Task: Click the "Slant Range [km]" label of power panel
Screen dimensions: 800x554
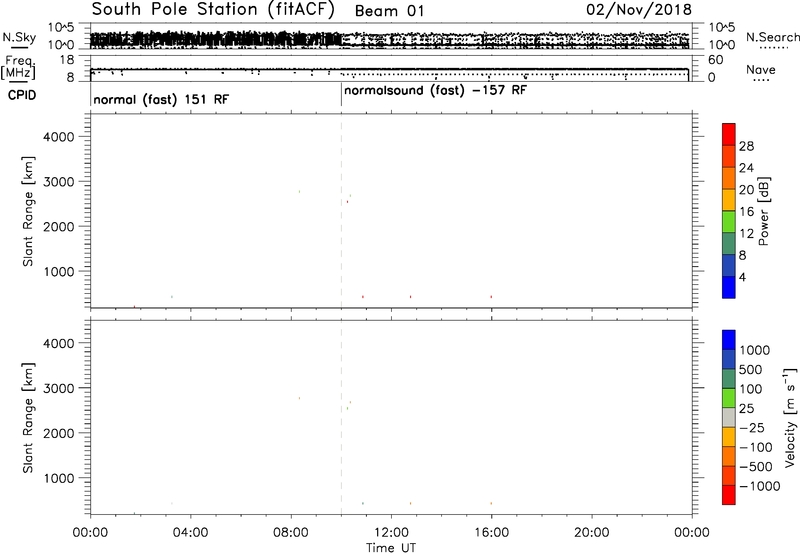Action: 28,211
